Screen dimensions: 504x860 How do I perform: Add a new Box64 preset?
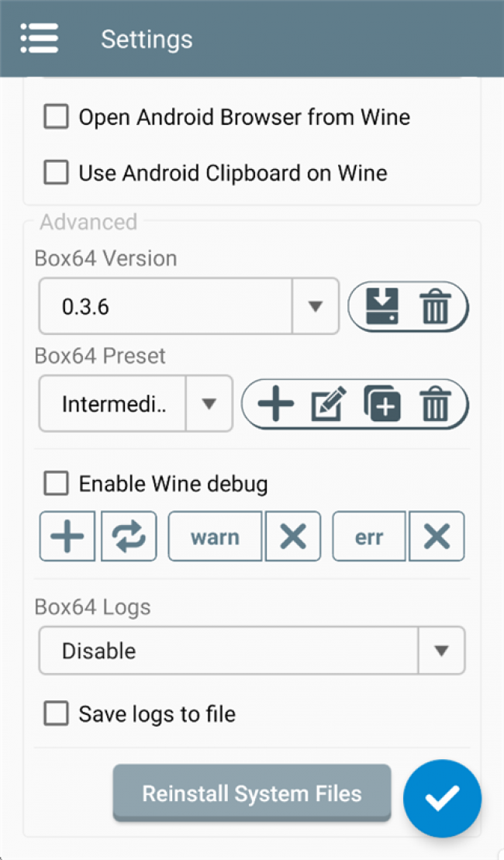[275, 404]
